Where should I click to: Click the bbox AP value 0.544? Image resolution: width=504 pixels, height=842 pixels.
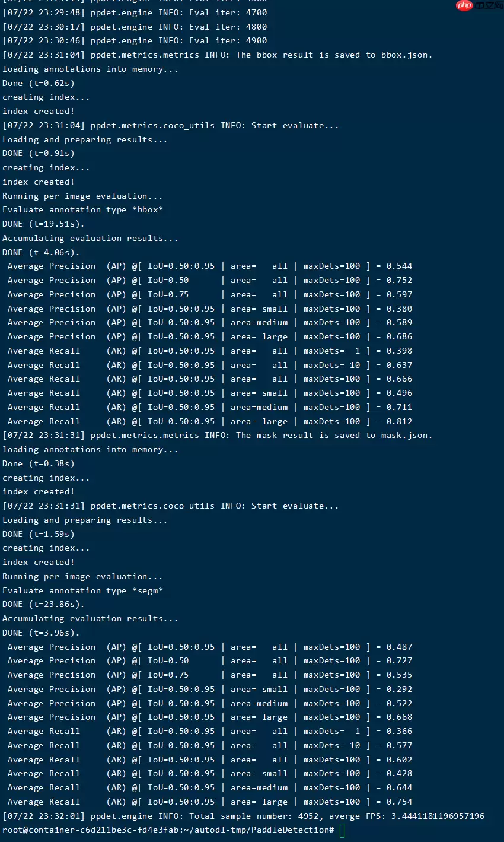click(x=399, y=266)
